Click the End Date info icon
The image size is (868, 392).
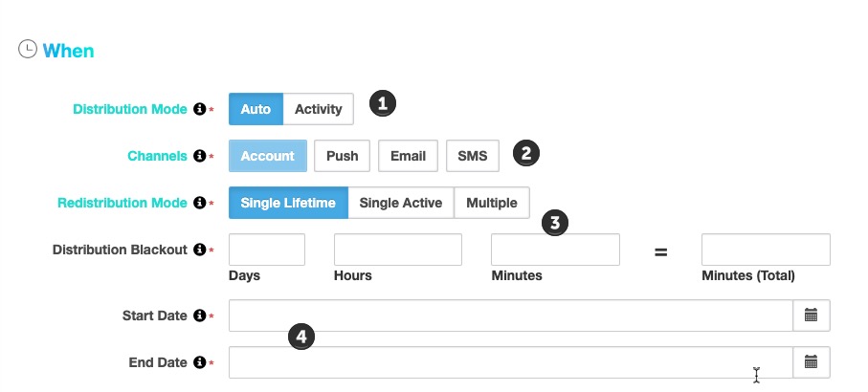pyautogui.click(x=199, y=362)
